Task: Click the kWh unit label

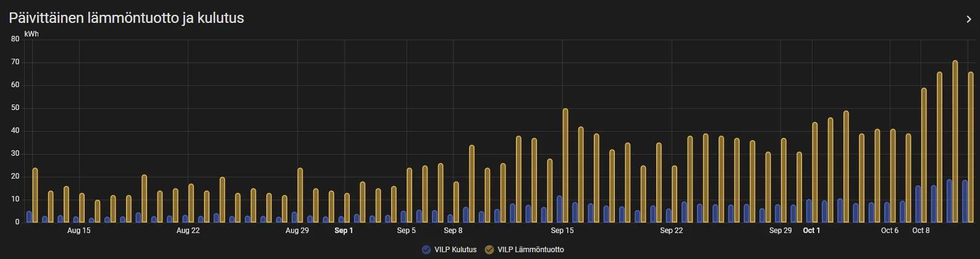Action: point(32,34)
